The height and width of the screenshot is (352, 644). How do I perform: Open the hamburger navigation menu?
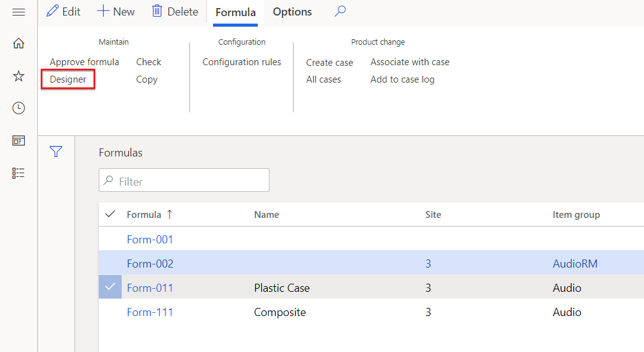19,12
